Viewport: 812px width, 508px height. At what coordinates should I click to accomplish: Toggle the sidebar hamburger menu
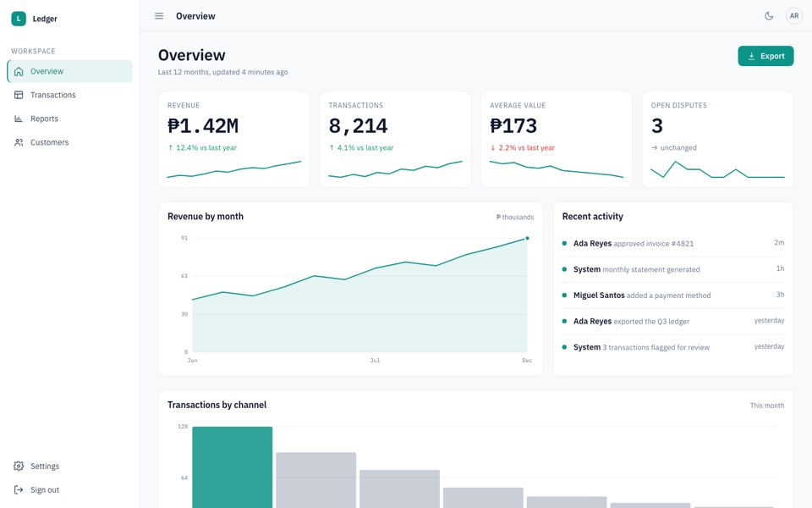click(x=159, y=16)
